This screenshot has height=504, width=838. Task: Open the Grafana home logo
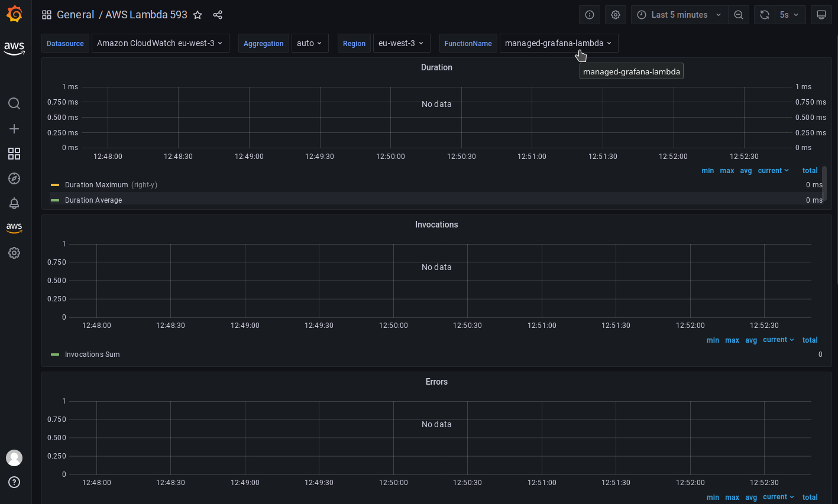(x=14, y=14)
